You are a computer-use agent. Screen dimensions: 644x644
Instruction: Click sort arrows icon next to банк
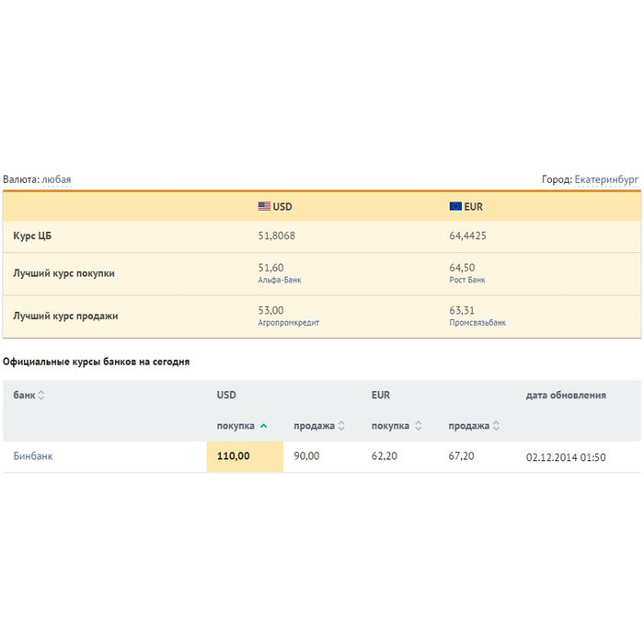41,396
